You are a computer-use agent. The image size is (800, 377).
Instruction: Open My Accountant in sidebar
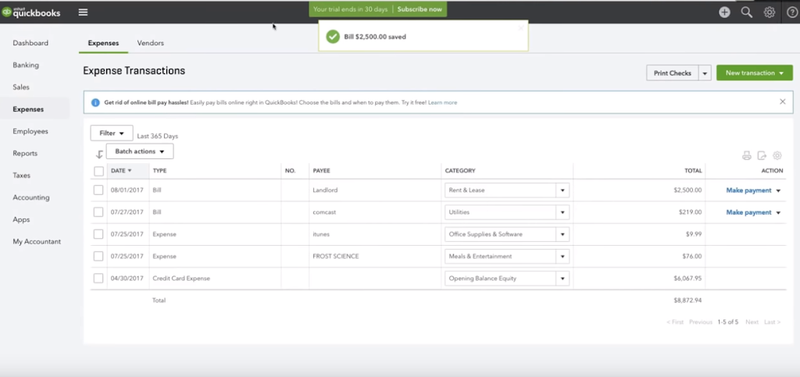click(37, 241)
